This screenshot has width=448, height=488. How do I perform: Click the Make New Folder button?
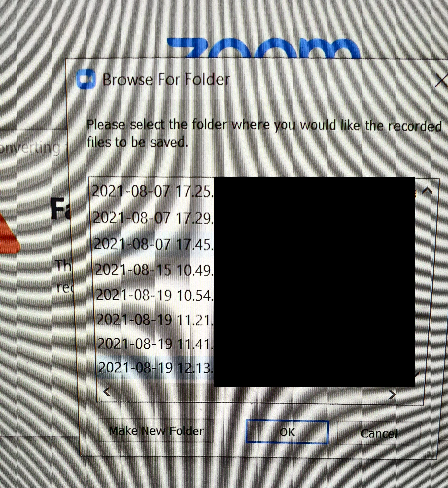pos(156,431)
